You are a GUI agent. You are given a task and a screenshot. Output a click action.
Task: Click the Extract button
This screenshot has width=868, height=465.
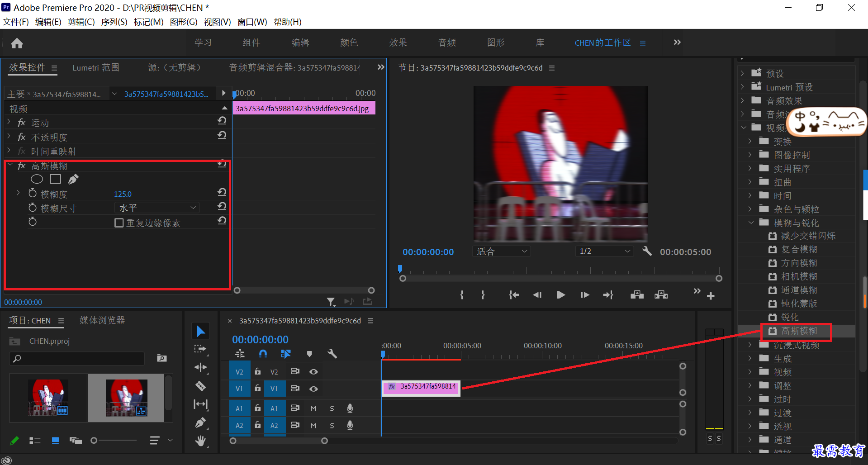click(661, 295)
